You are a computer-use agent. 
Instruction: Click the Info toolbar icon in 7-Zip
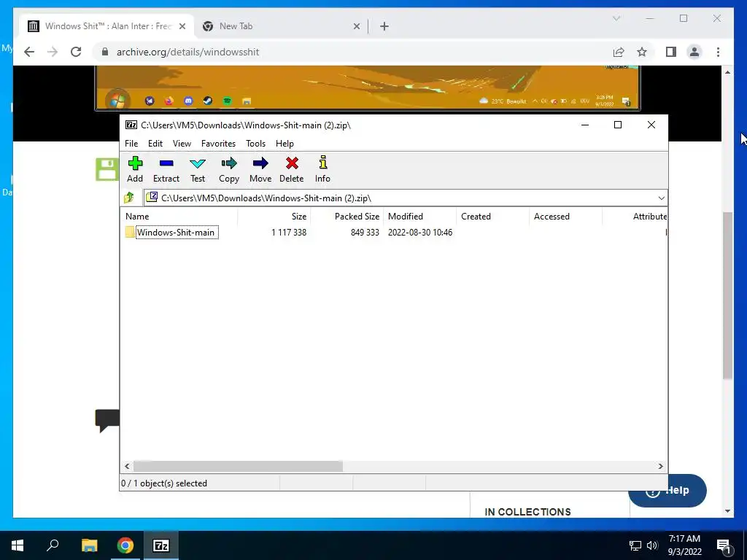click(x=322, y=169)
